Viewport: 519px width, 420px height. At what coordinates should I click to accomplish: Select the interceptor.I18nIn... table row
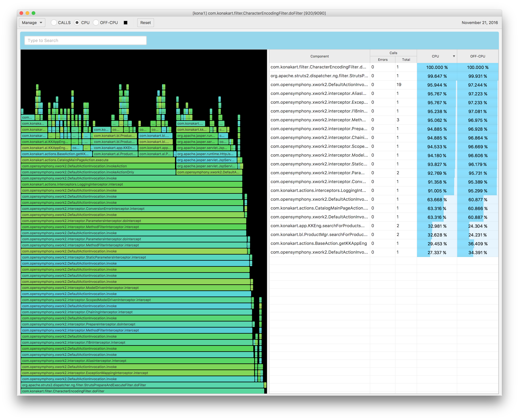tap(384, 111)
